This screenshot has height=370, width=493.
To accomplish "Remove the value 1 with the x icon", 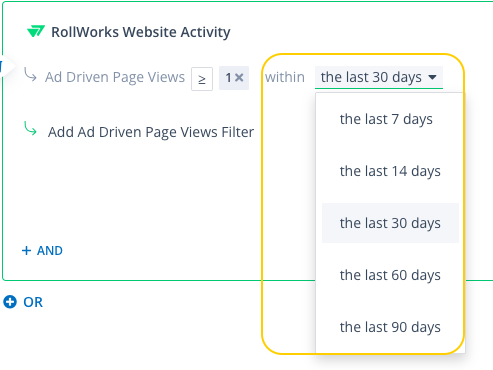I will pyautogui.click(x=239, y=78).
